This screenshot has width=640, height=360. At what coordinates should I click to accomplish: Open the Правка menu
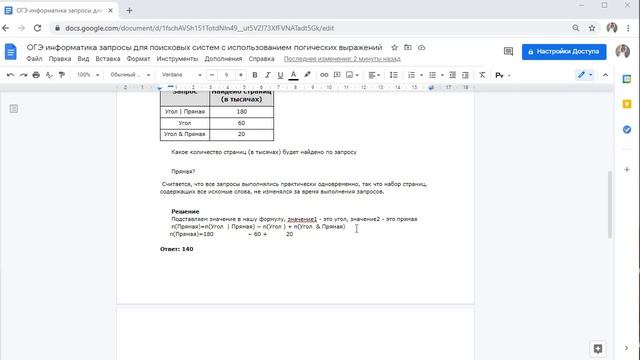point(60,59)
